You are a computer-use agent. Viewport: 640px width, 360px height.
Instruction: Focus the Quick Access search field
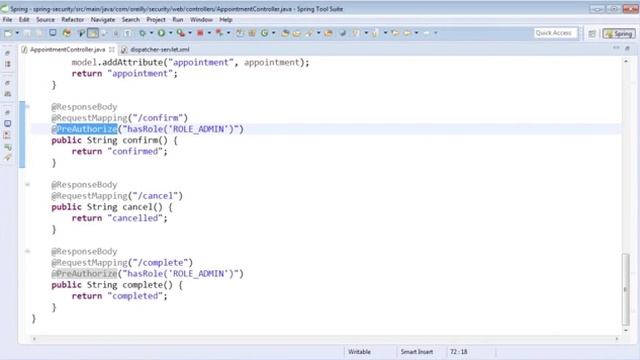[x=556, y=33]
